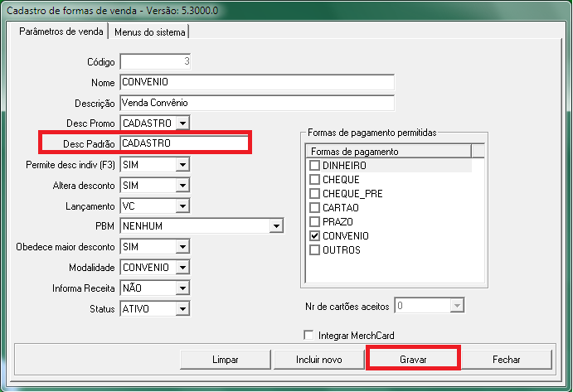Enable the DINHEIRO payment checkbox

point(315,166)
